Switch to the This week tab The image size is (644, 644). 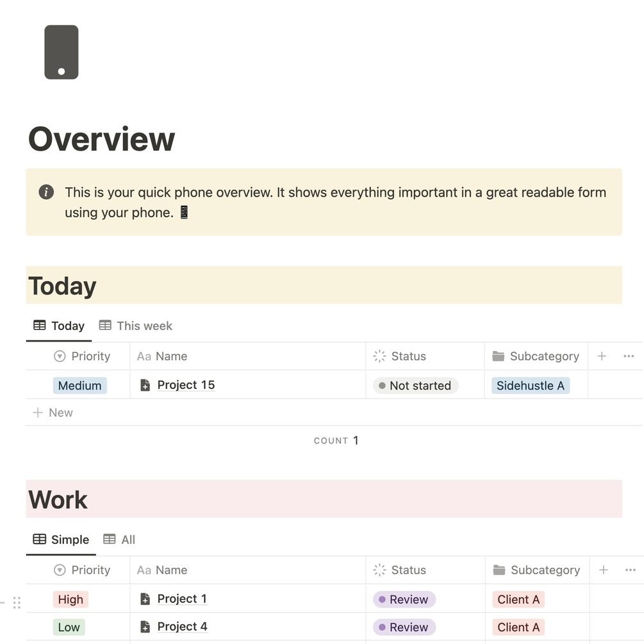tap(136, 326)
